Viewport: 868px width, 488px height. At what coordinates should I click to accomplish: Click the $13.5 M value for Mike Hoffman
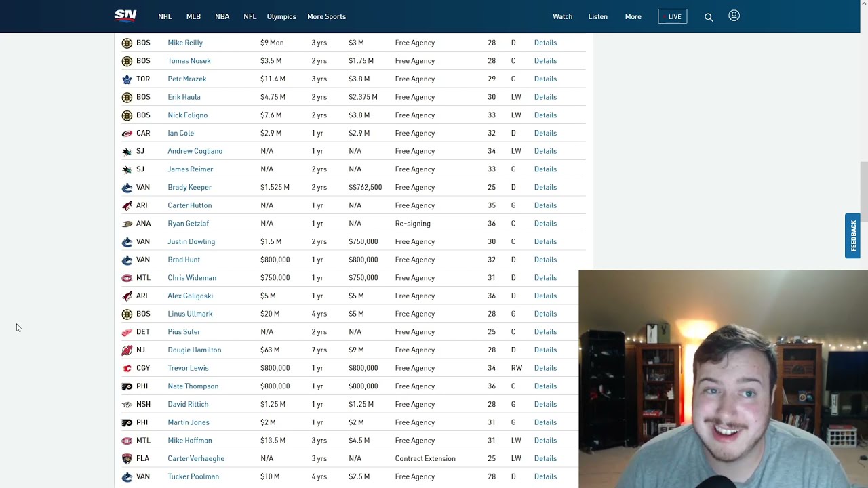[x=273, y=441]
